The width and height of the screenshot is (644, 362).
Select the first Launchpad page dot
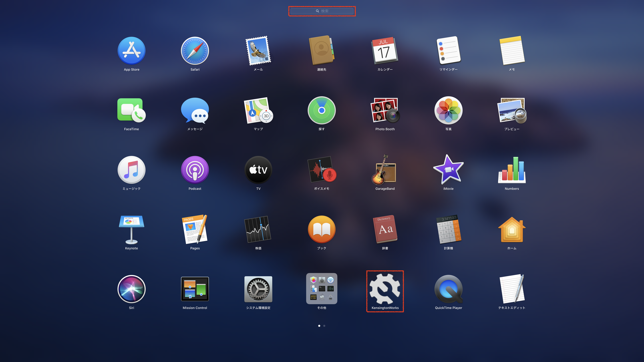[319, 326]
